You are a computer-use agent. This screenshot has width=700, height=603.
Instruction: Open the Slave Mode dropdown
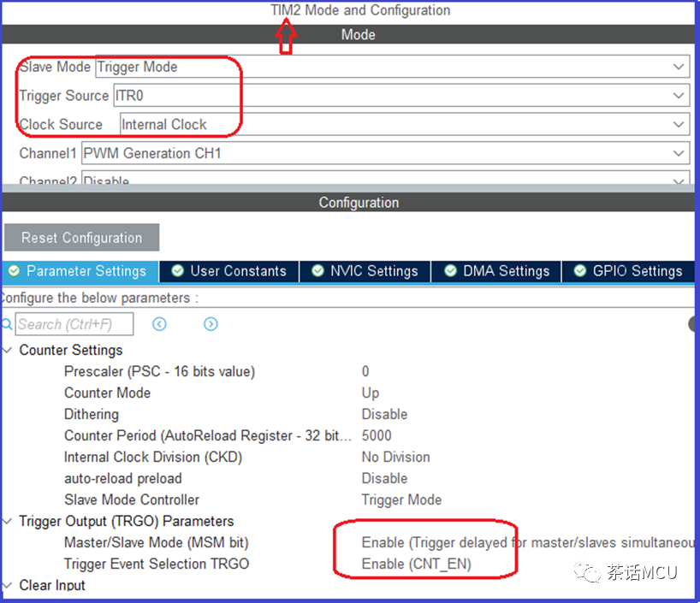pos(393,67)
